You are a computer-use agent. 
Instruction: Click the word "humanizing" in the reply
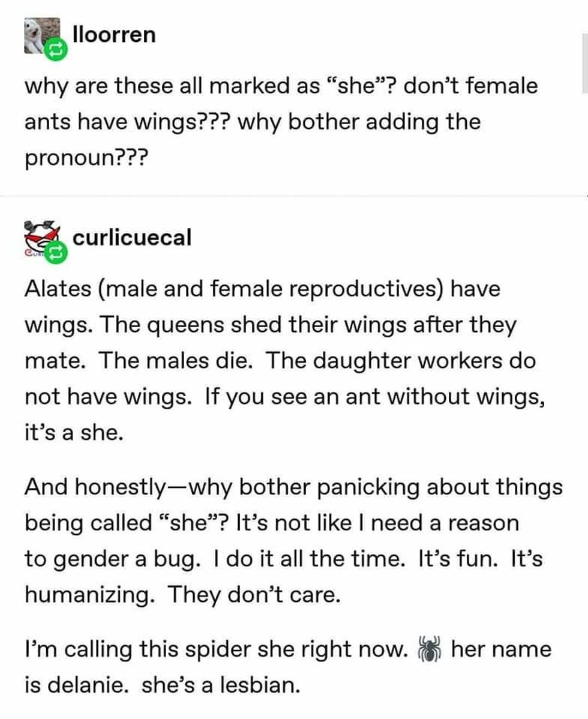[90, 594]
